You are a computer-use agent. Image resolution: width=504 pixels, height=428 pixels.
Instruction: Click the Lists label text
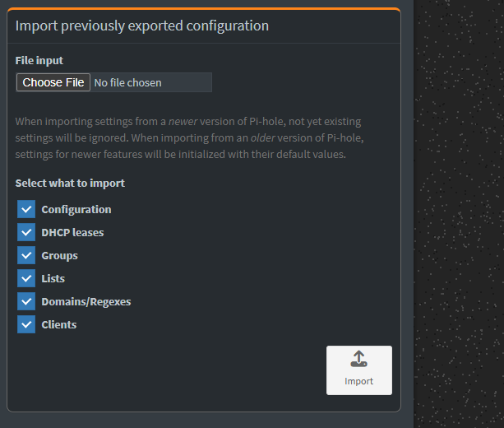pyautogui.click(x=53, y=279)
